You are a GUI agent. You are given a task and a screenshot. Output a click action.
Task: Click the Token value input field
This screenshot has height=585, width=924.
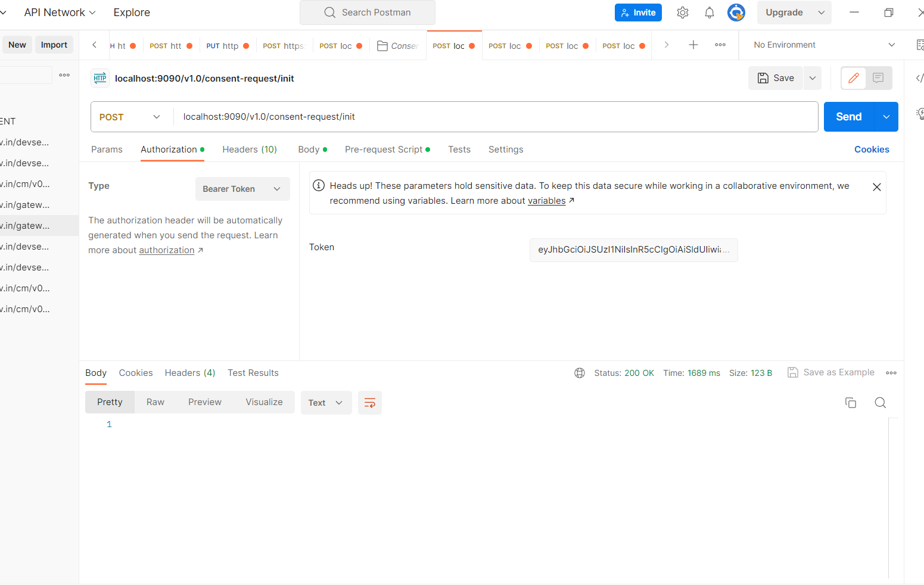633,250
